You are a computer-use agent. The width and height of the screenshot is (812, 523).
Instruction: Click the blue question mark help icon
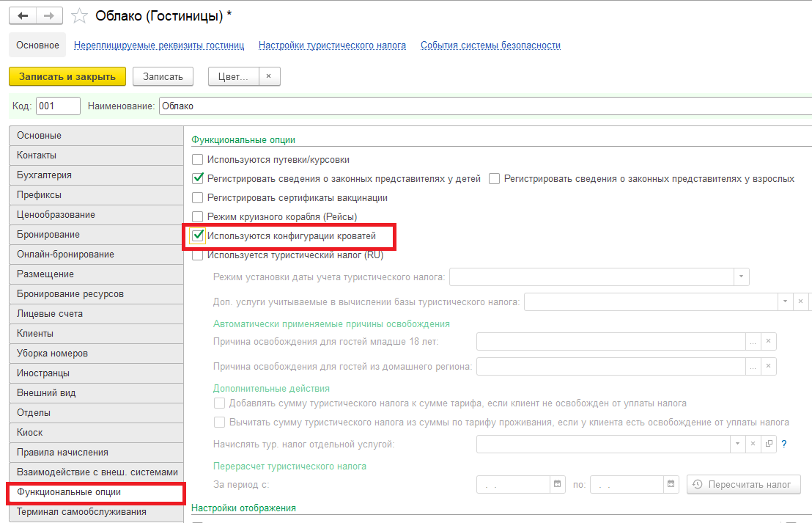pos(783,444)
